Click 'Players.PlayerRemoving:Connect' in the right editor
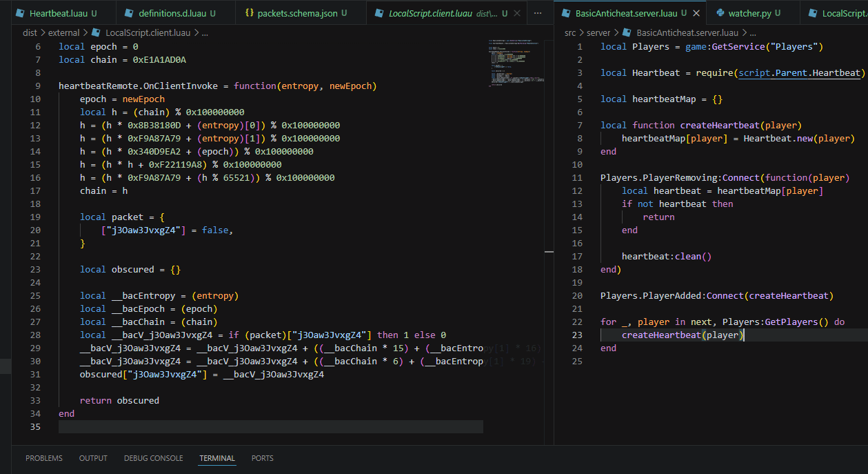This screenshot has width=868, height=474. 680,177
